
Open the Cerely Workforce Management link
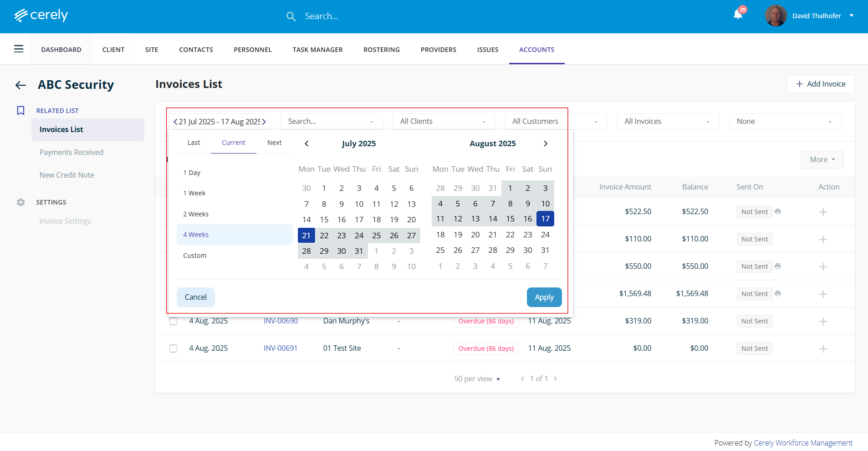coord(803,443)
